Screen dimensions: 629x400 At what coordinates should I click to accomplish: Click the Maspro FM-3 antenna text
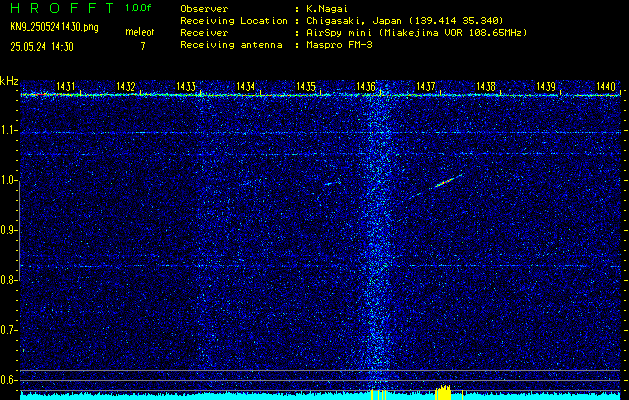click(x=339, y=45)
